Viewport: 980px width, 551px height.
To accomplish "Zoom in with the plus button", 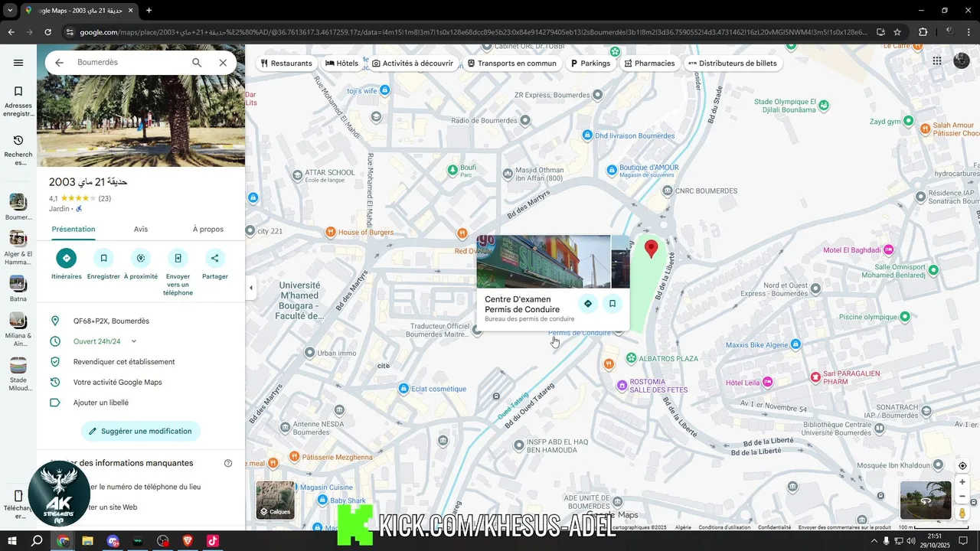I will 962,482.
